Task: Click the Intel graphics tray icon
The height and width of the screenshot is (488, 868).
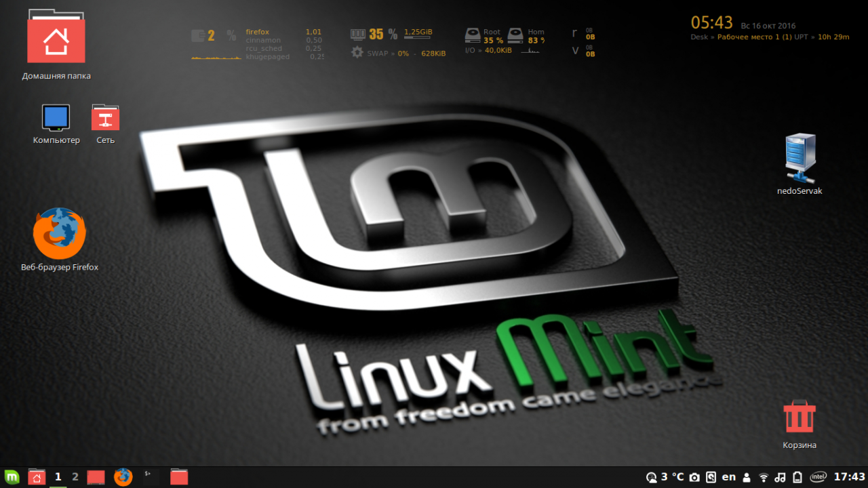Action: [818, 477]
